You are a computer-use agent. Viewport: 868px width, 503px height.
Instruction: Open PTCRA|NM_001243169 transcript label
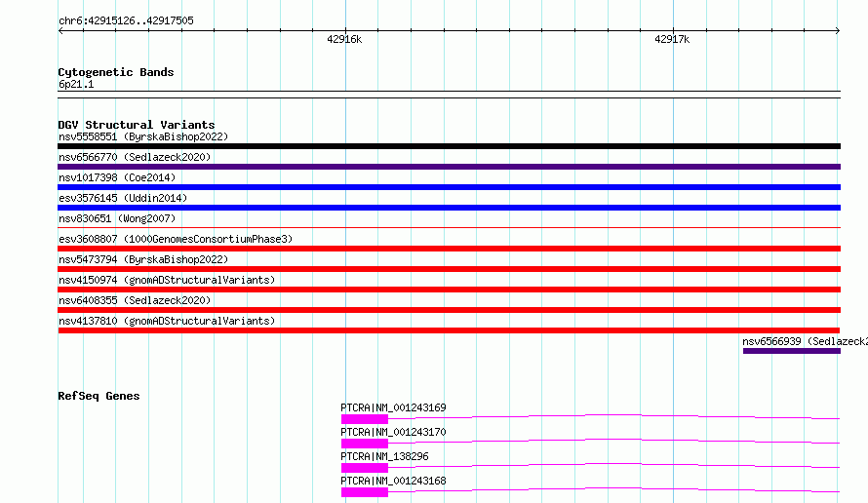point(393,407)
